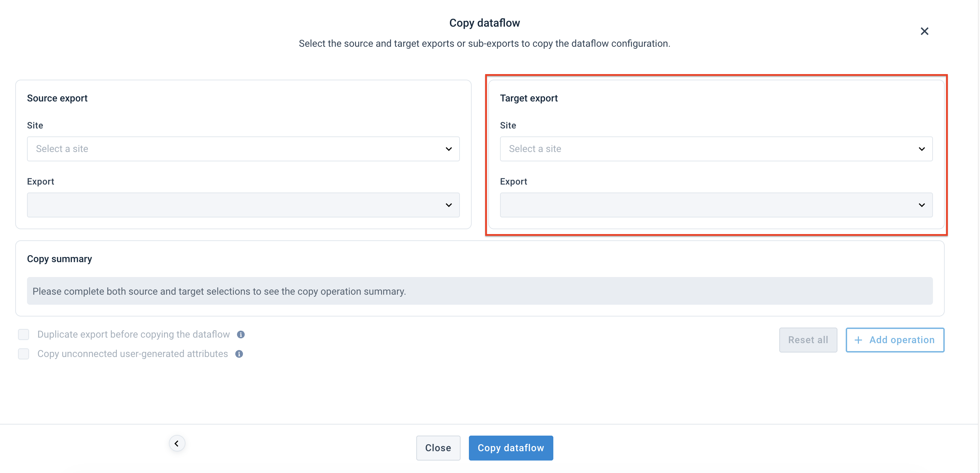This screenshot has height=473, width=980.
Task: Expand the chevron on Source Site selector
Action: click(449, 149)
